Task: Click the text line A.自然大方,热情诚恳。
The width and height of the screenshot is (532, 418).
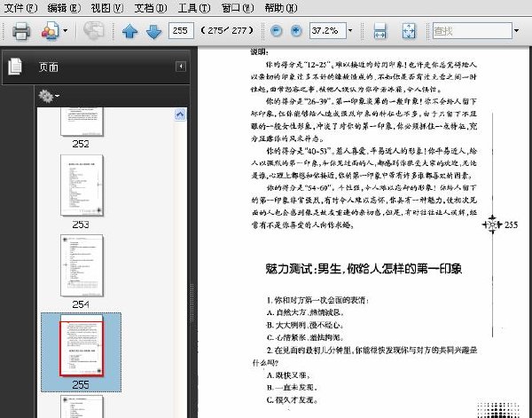Action: 305,312
